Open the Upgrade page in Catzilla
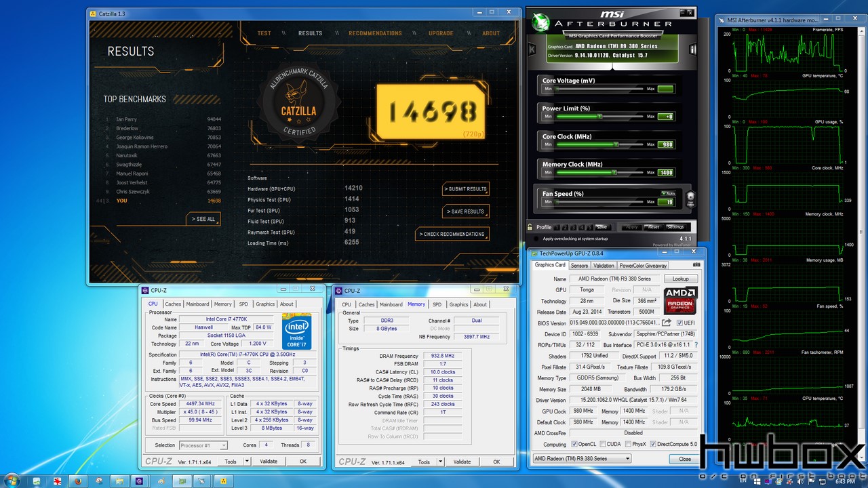 pyautogui.click(x=441, y=33)
